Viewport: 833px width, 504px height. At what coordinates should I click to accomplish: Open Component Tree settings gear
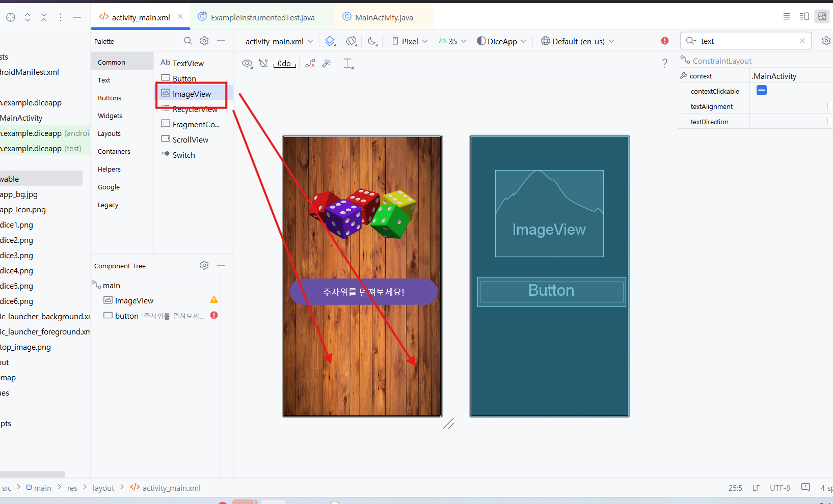coord(204,265)
